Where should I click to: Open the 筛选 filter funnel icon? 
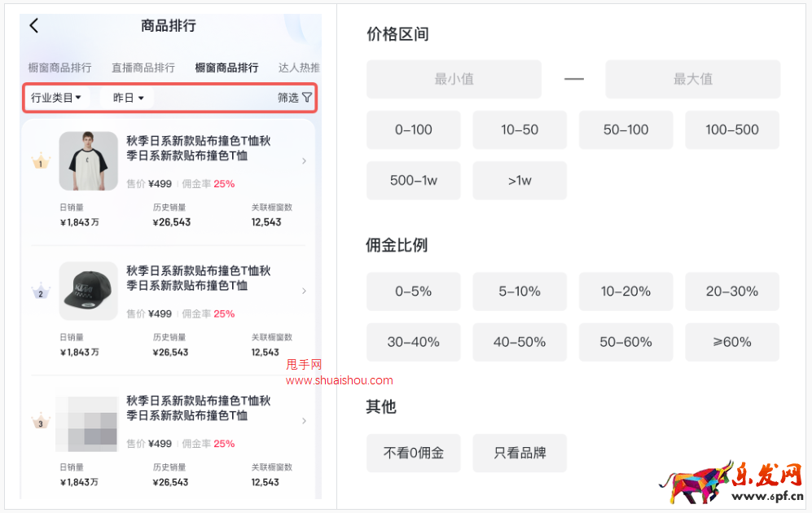pyautogui.click(x=306, y=98)
